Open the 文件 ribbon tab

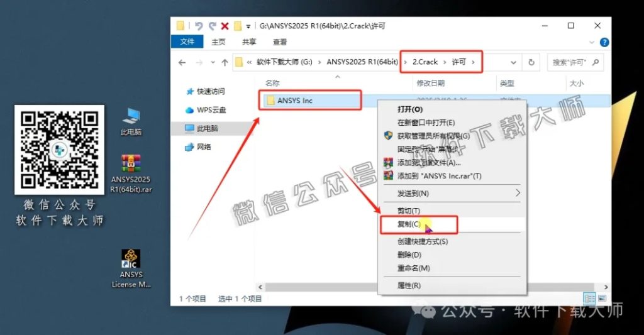(x=187, y=41)
